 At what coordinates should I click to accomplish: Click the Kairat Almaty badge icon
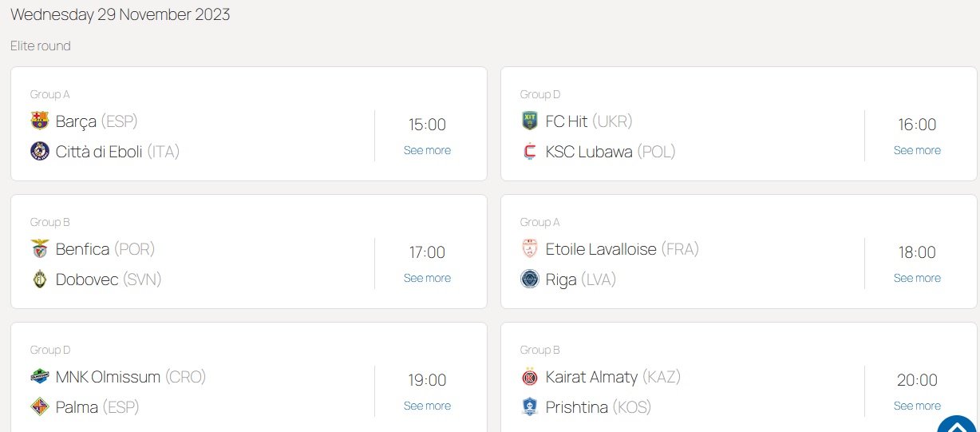coord(530,377)
